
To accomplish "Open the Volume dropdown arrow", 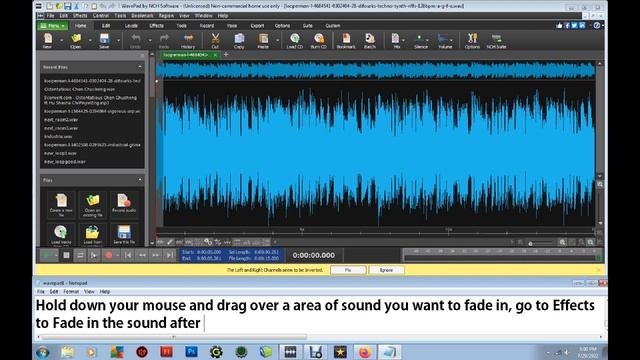I will point(451,40).
